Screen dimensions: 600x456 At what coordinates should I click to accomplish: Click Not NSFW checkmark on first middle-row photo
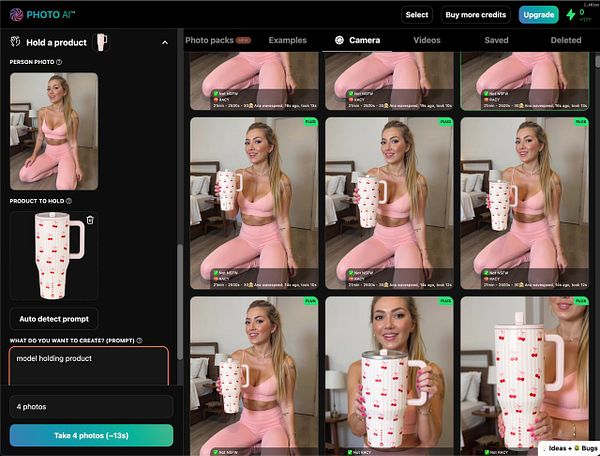coord(216,272)
